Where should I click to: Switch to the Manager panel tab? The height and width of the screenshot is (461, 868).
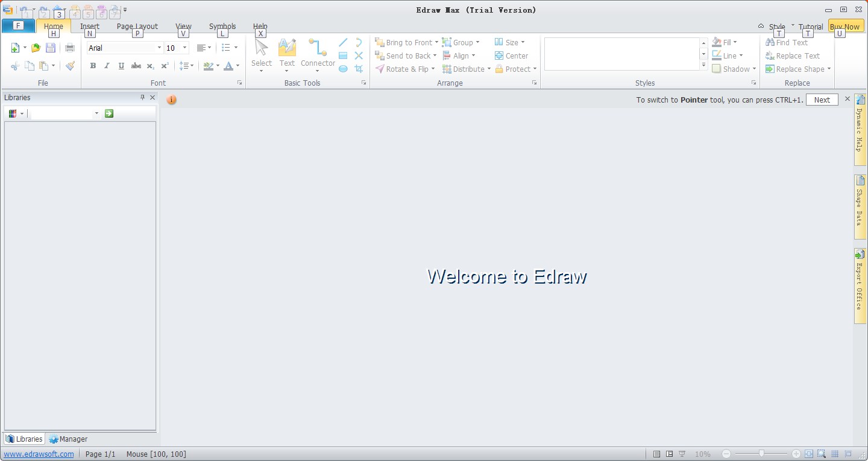[x=68, y=439]
